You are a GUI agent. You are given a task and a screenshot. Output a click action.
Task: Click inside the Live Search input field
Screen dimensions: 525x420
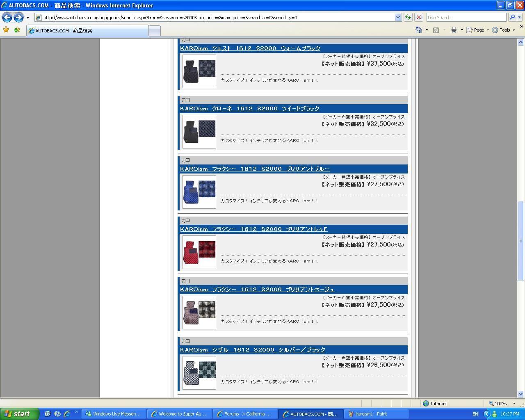pyautogui.click(x=466, y=17)
